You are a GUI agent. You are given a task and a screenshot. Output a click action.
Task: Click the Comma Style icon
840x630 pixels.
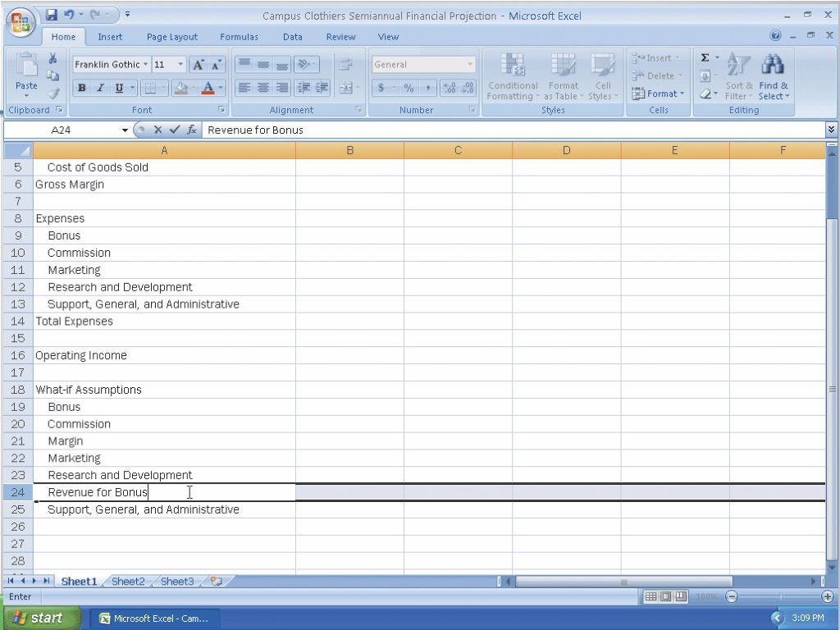pos(427,87)
